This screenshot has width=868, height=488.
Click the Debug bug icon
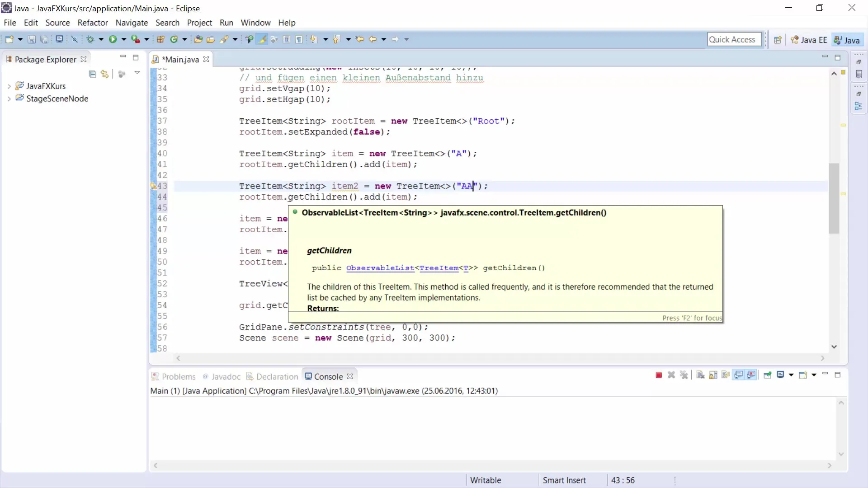90,40
